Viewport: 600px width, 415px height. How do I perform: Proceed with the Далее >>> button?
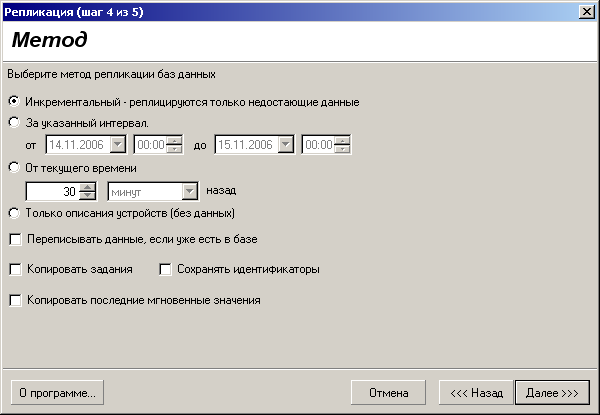pyautogui.click(x=552, y=392)
